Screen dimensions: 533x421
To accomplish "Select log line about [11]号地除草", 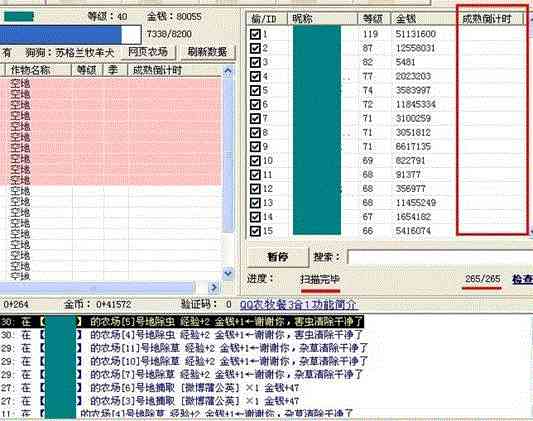I will pos(184,348).
